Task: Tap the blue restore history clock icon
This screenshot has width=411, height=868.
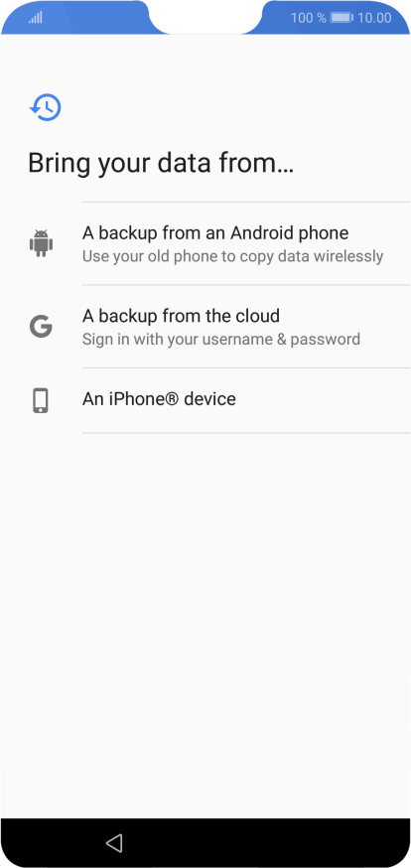Action: coord(46,107)
